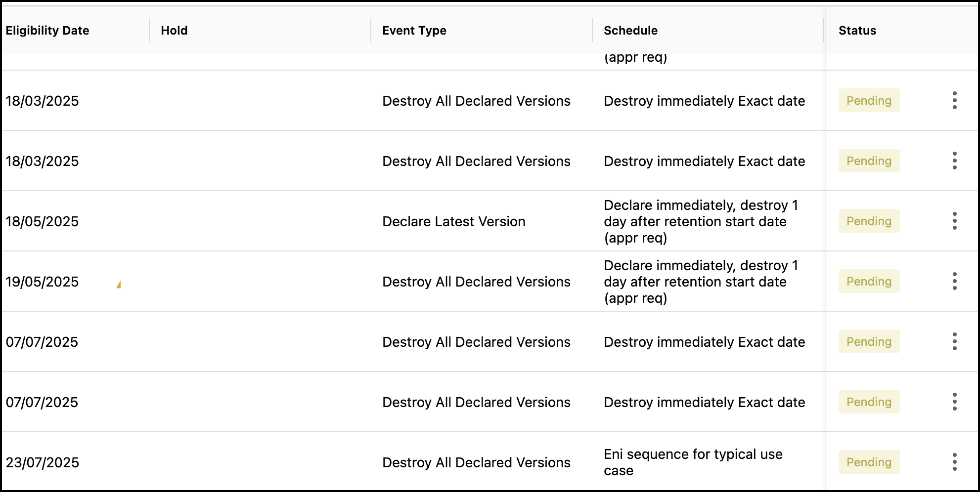Click the Schedule column header
This screenshot has width=980, height=492.
630,31
